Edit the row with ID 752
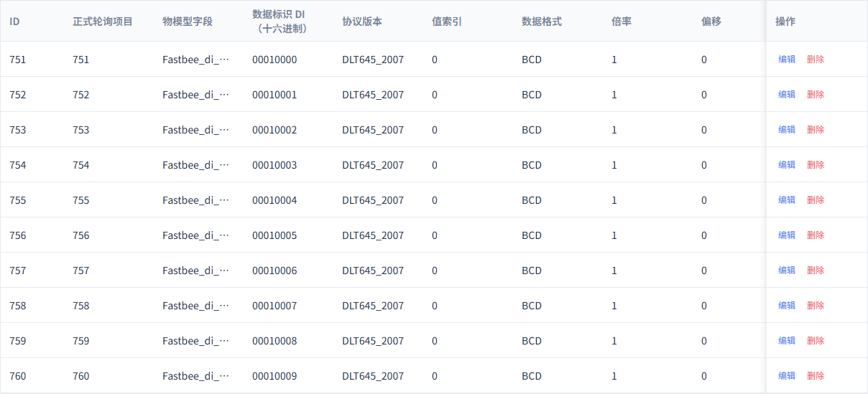Screen dimensions: 868x394 click(787, 95)
